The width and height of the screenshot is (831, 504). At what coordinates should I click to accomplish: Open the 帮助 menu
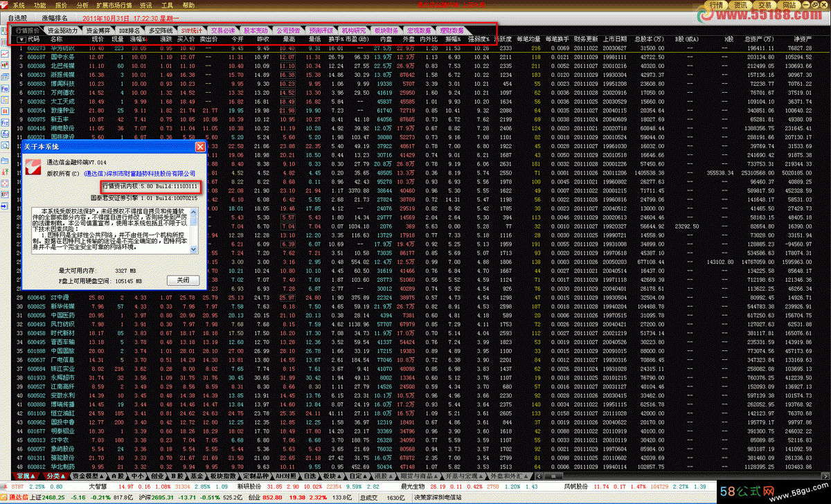188,5
